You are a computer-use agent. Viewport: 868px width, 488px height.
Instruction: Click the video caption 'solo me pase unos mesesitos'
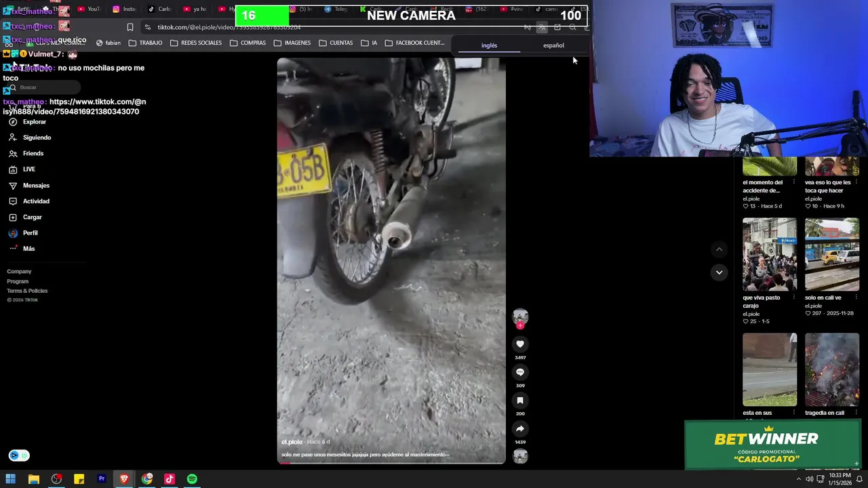tap(366, 455)
